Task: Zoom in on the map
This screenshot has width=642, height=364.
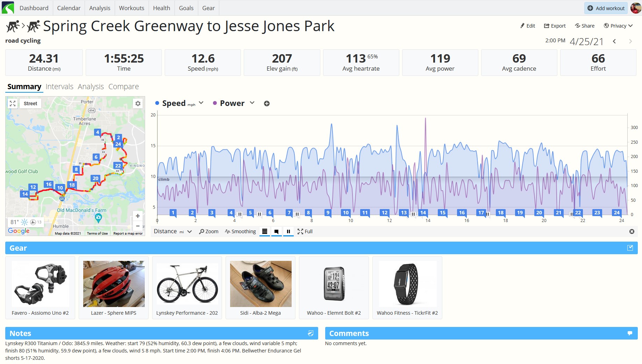Action: pyautogui.click(x=138, y=216)
